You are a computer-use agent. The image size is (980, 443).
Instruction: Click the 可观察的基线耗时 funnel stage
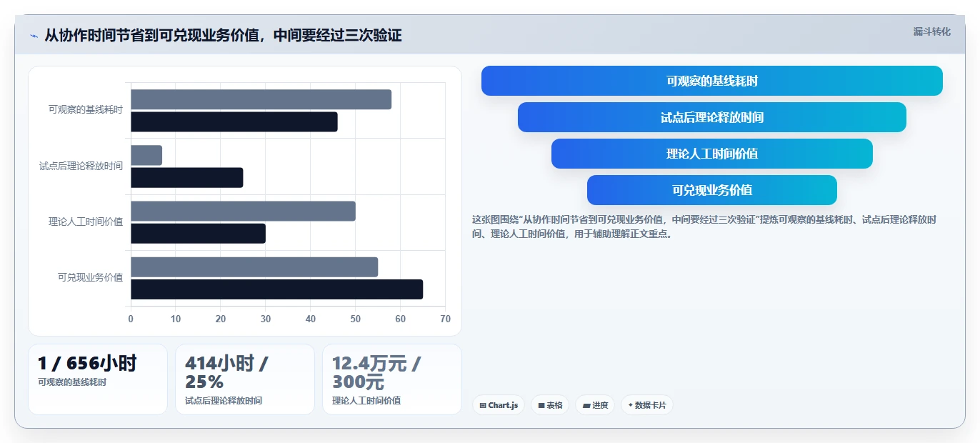click(x=712, y=81)
